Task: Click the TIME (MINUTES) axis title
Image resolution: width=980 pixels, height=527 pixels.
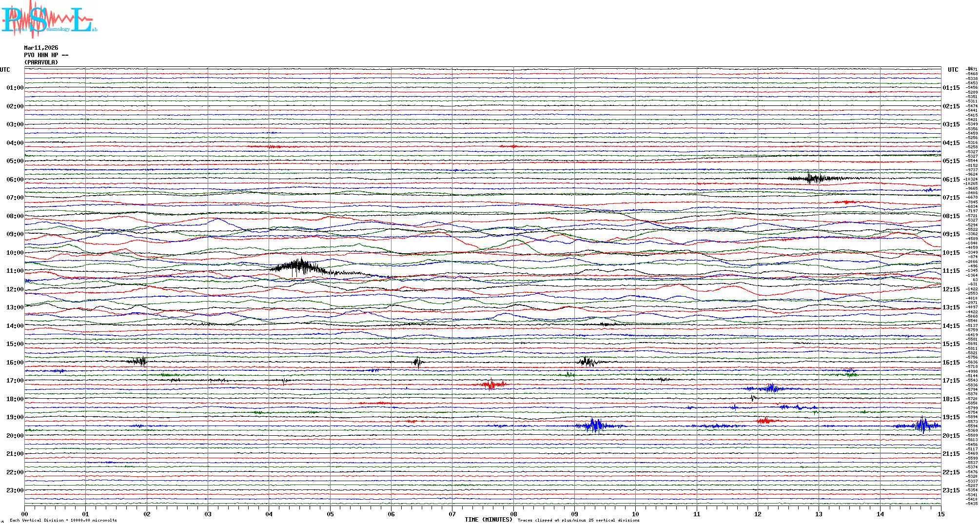Action: 489,520
